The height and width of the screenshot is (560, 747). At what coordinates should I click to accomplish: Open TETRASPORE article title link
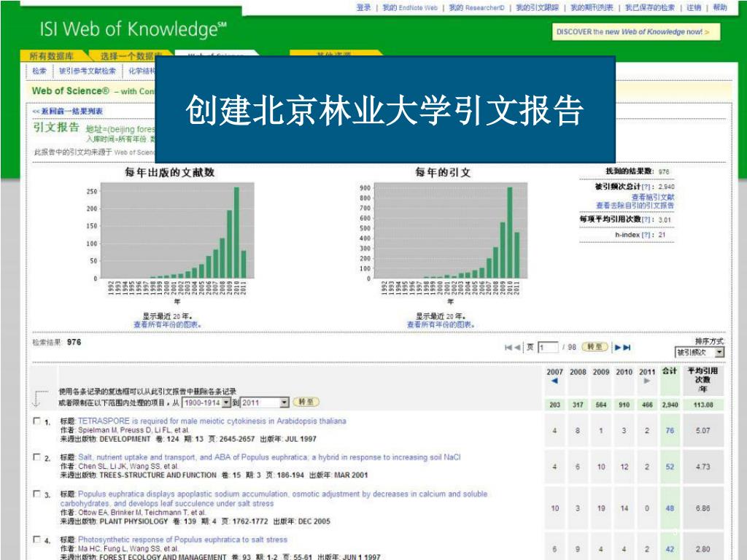(212, 421)
